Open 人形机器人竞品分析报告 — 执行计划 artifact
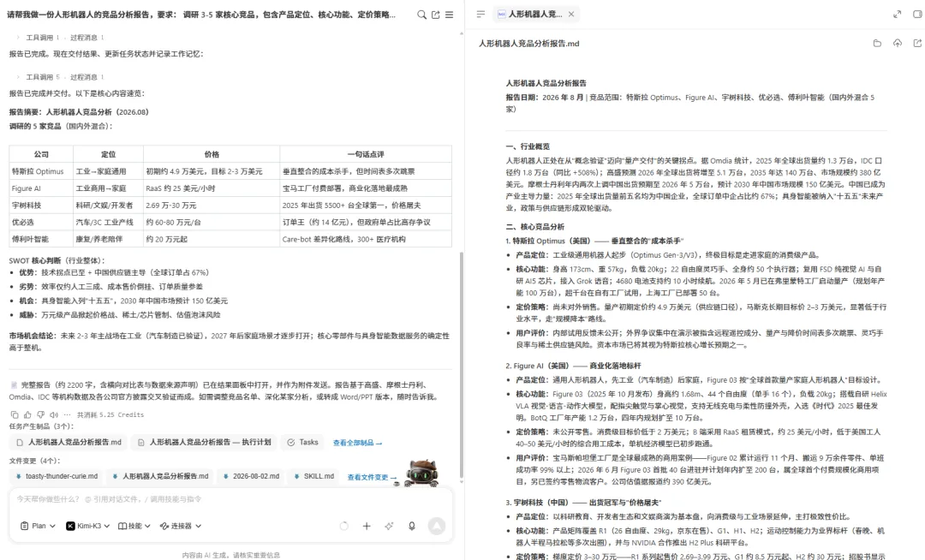925x560 pixels. [204, 442]
